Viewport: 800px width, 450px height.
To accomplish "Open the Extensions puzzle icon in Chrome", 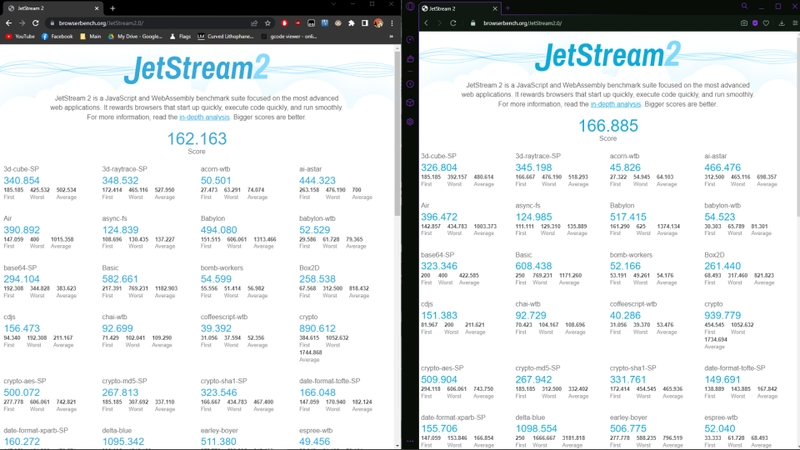I will 351,23.
